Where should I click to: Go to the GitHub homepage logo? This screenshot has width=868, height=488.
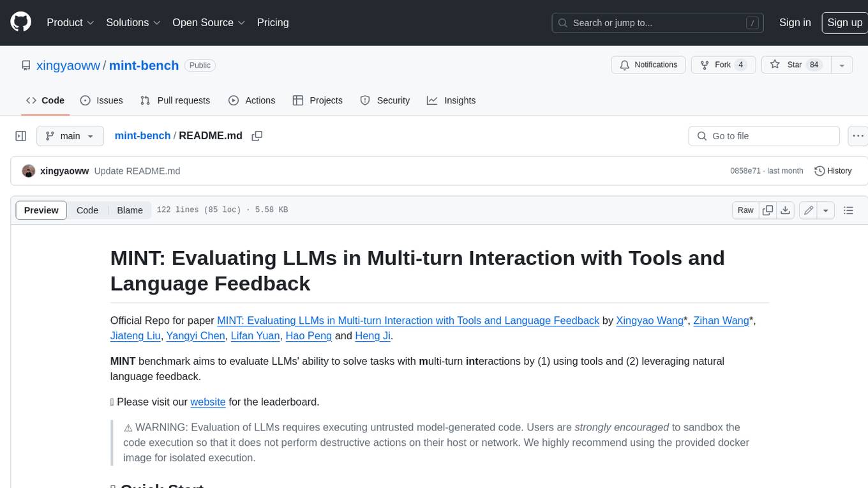coord(20,22)
